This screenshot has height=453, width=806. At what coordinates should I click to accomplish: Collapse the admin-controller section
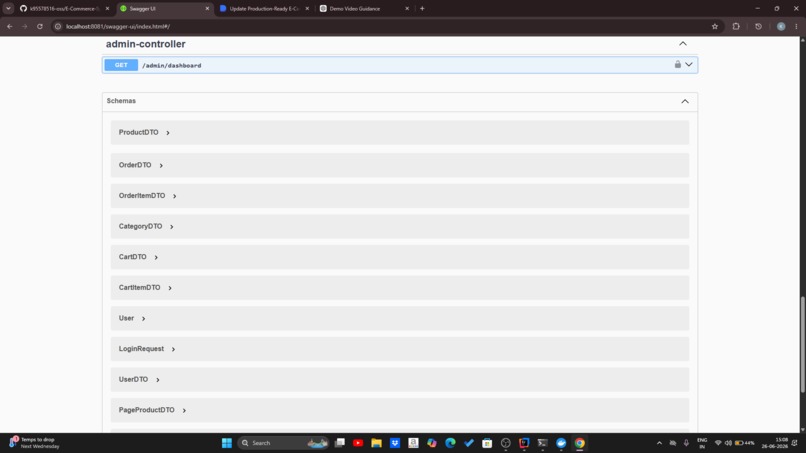[x=683, y=44]
